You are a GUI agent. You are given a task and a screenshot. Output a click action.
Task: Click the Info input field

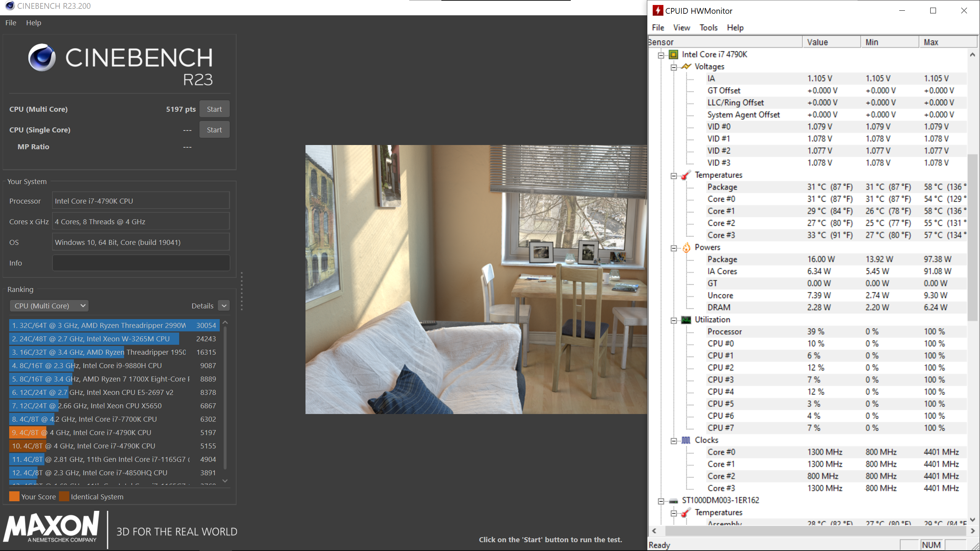141,263
